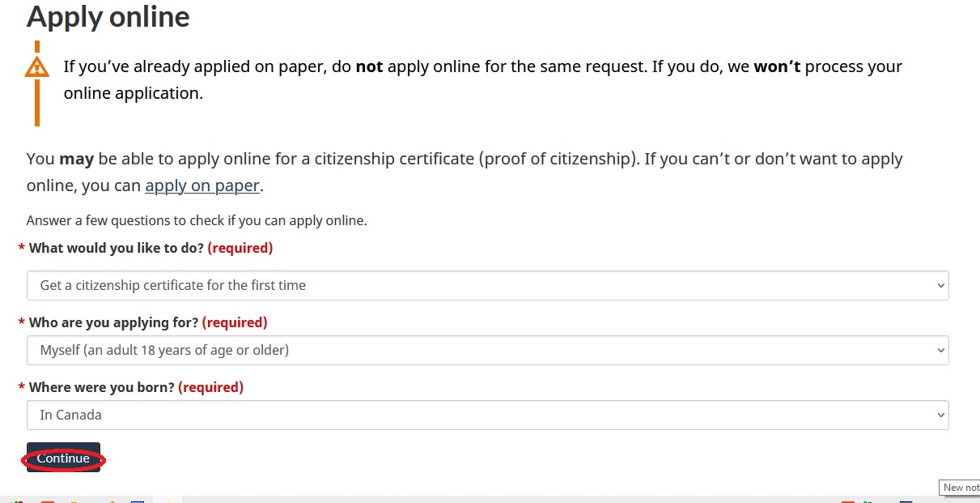
Task: Click the 'Apply online' page heading
Action: point(108,17)
